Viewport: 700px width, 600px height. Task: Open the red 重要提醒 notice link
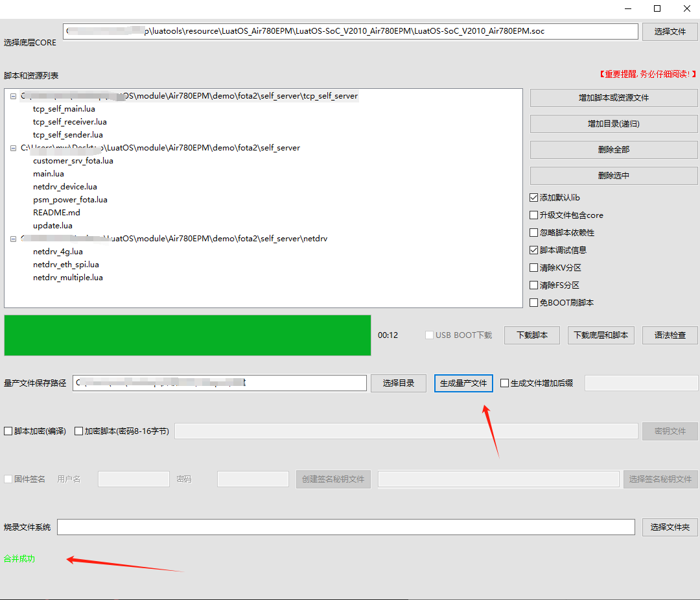pyautogui.click(x=647, y=75)
